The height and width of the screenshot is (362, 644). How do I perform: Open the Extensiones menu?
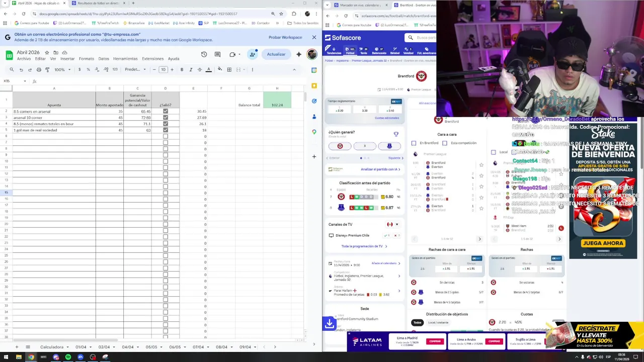(x=152, y=59)
